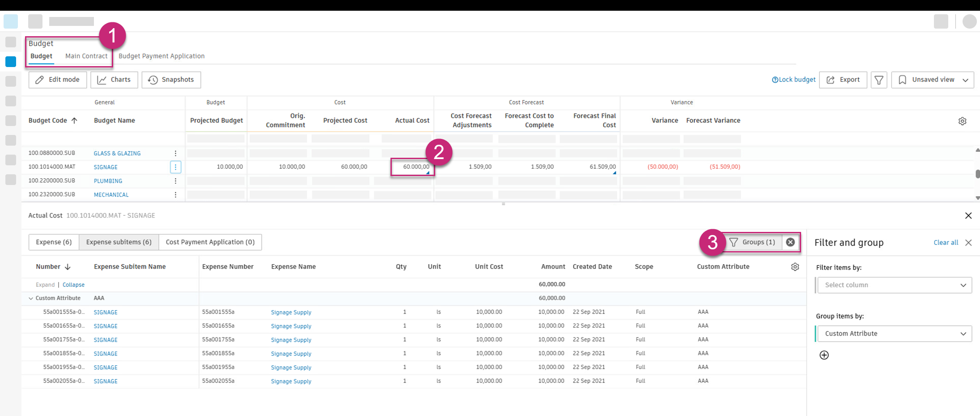Add another grouping with the plus icon
The width and height of the screenshot is (980, 416).
click(x=824, y=355)
